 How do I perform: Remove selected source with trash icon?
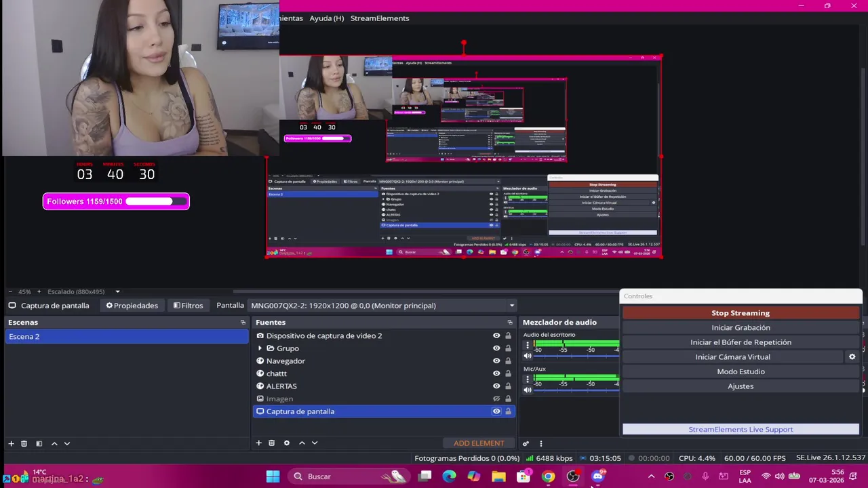point(271,443)
